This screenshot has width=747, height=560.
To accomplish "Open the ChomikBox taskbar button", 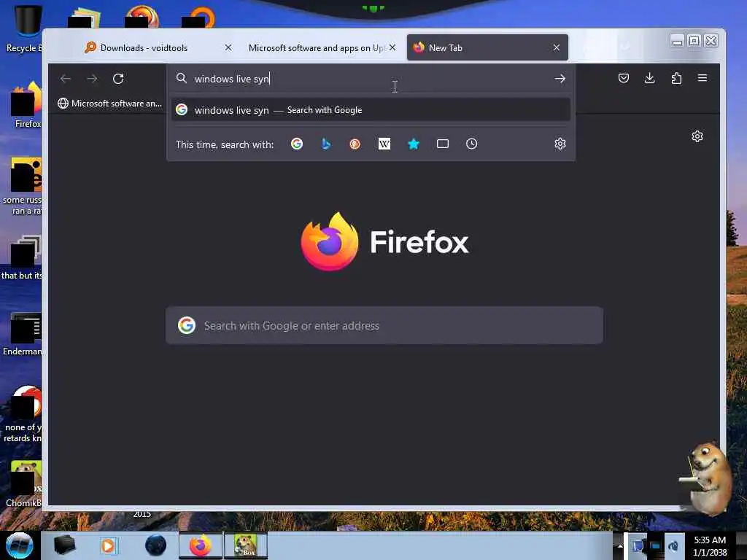I will click(x=246, y=545).
